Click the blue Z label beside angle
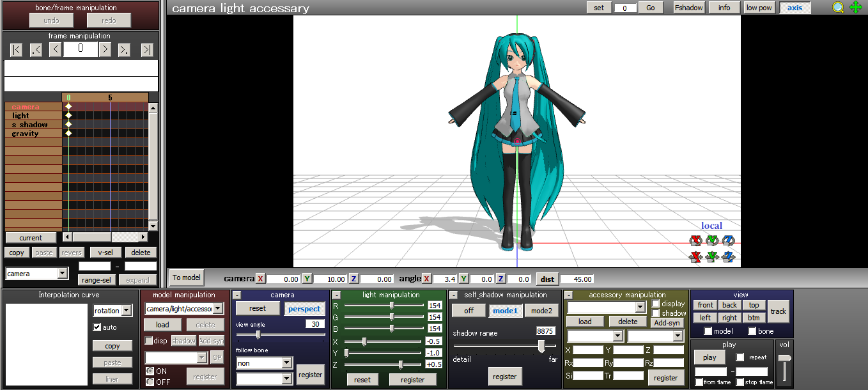Image resolution: width=868 pixels, height=390 pixels. click(500, 279)
